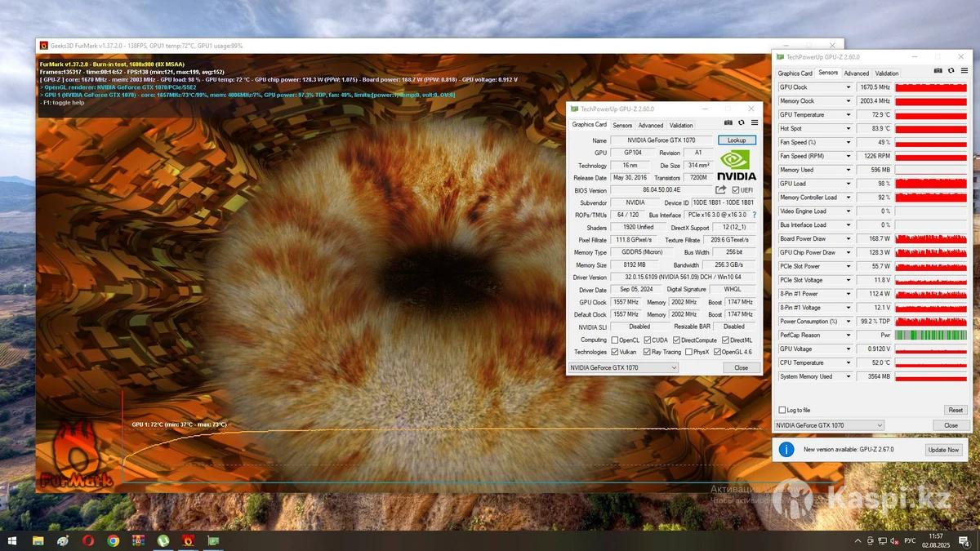The image size is (980, 551).
Task: Click the blue info icon in update banner
Action: pyautogui.click(x=786, y=450)
